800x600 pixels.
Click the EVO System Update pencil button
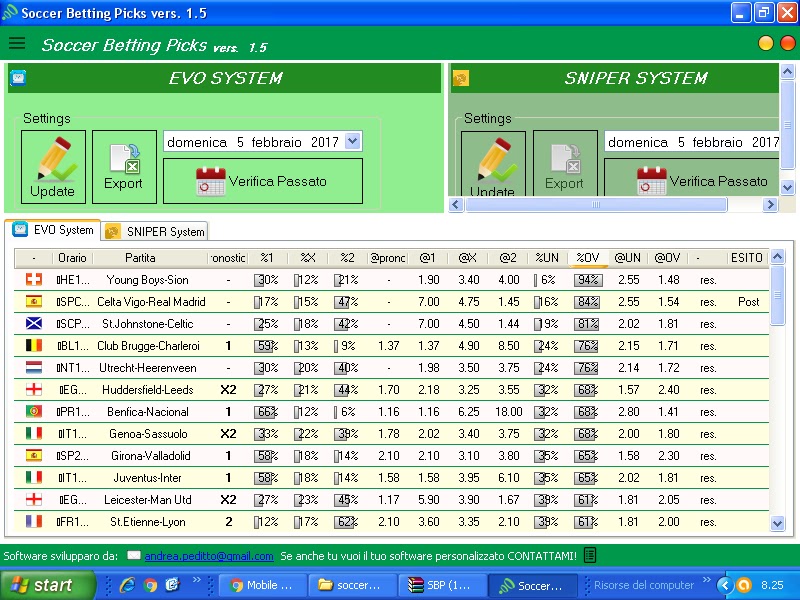[53, 167]
